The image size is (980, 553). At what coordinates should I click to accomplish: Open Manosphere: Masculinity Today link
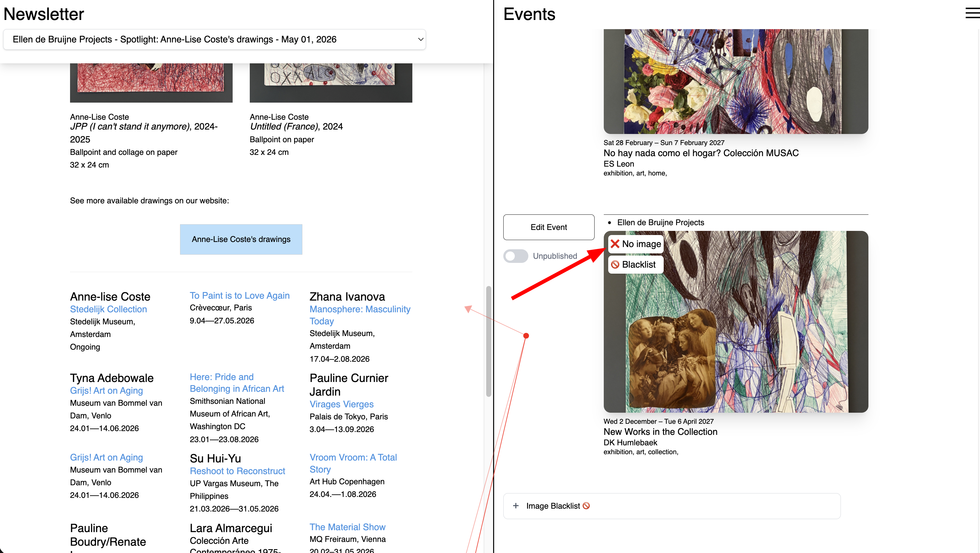360,315
